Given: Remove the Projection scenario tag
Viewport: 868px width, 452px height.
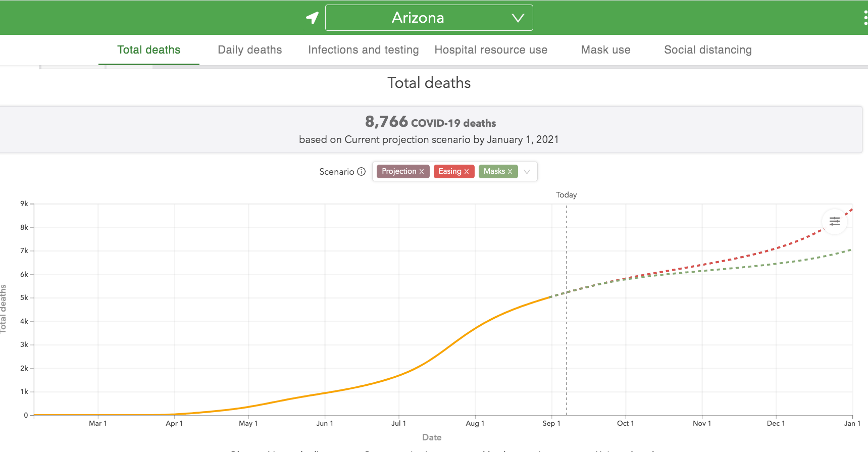Looking at the screenshot, I should 422,172.
